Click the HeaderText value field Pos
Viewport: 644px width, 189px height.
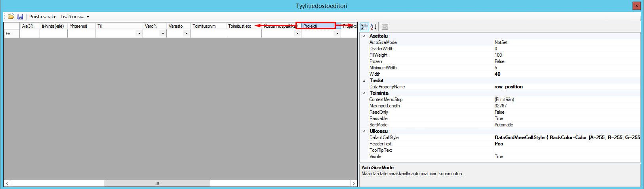point(499,144)
